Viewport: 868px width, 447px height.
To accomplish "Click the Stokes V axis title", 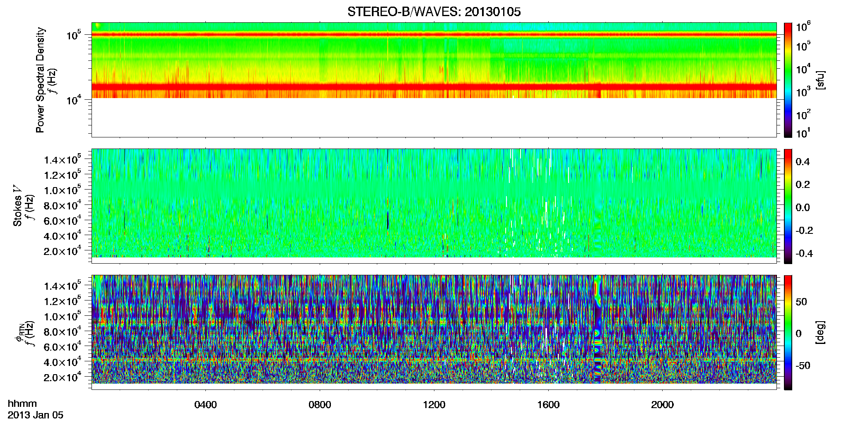I will click(18, 206).
